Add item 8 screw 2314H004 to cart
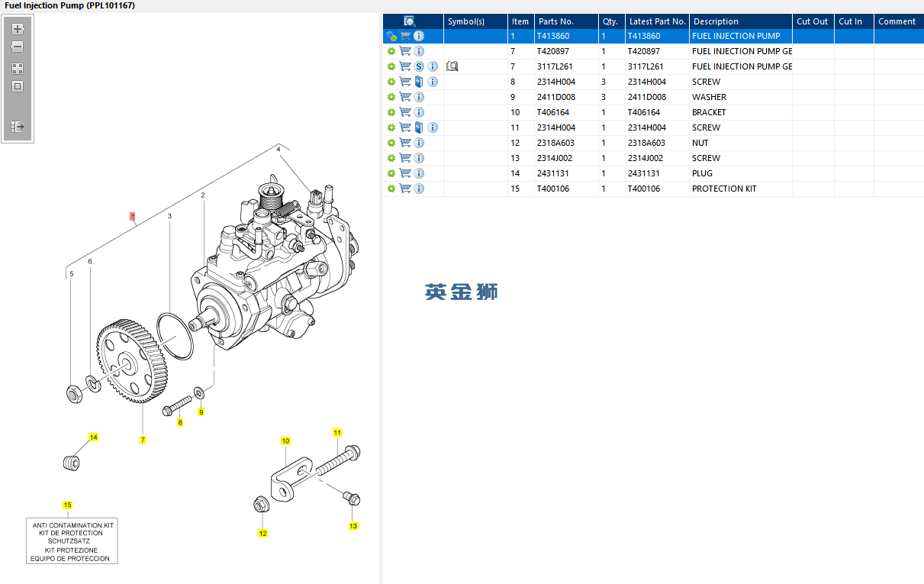 405,82
